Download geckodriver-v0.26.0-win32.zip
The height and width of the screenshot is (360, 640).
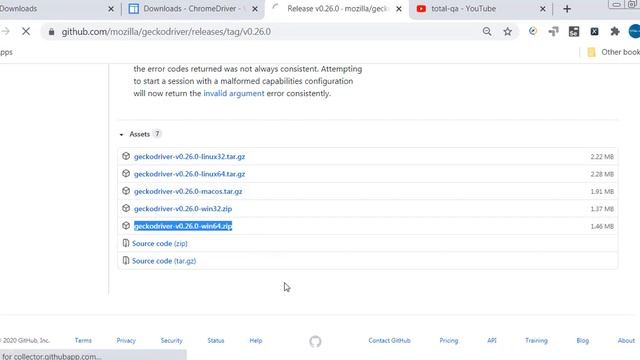183,209
